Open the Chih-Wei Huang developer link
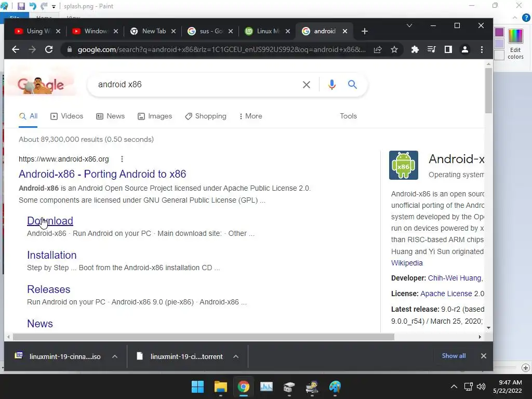 [x=455, y=278]
